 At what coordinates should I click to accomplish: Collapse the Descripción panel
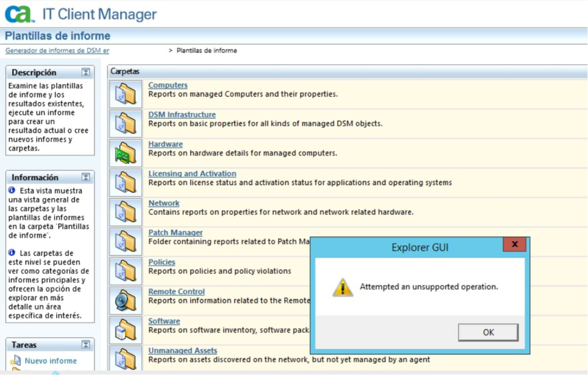tap(86, 72)
